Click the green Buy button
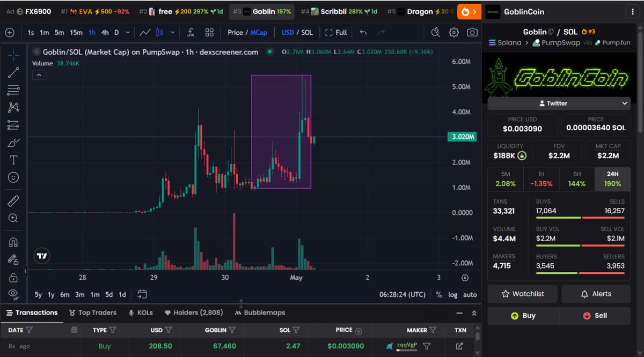Screen dimensions: 644x357 [523, 316]
